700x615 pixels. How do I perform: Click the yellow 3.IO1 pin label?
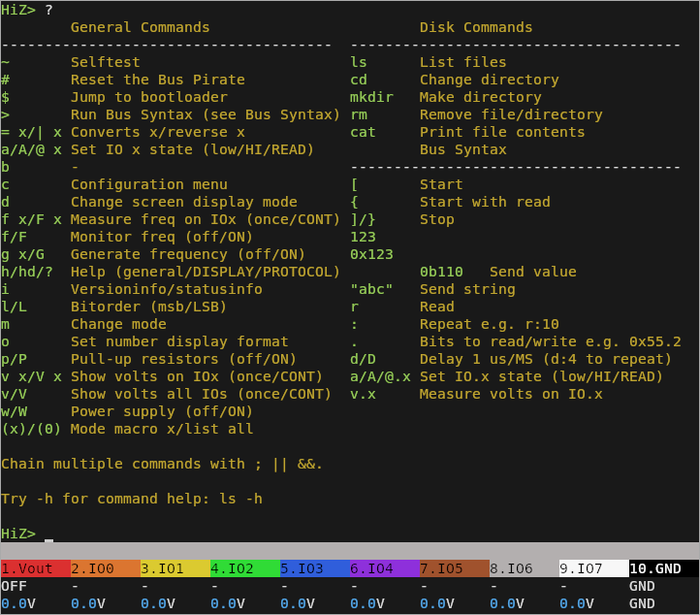tap(175, 568)
